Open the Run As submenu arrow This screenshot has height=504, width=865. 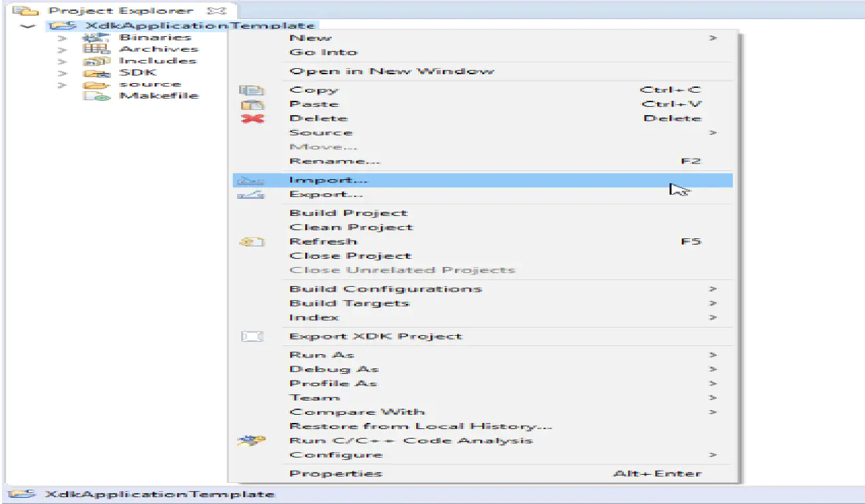[713, 356]
